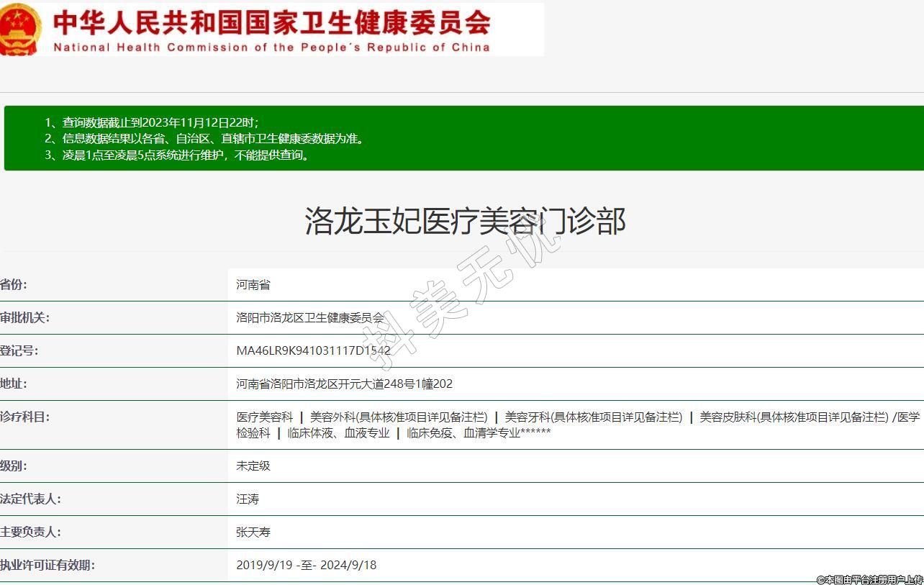
Task: Click the notice about provincial health commission data
Action: (204, 138)
